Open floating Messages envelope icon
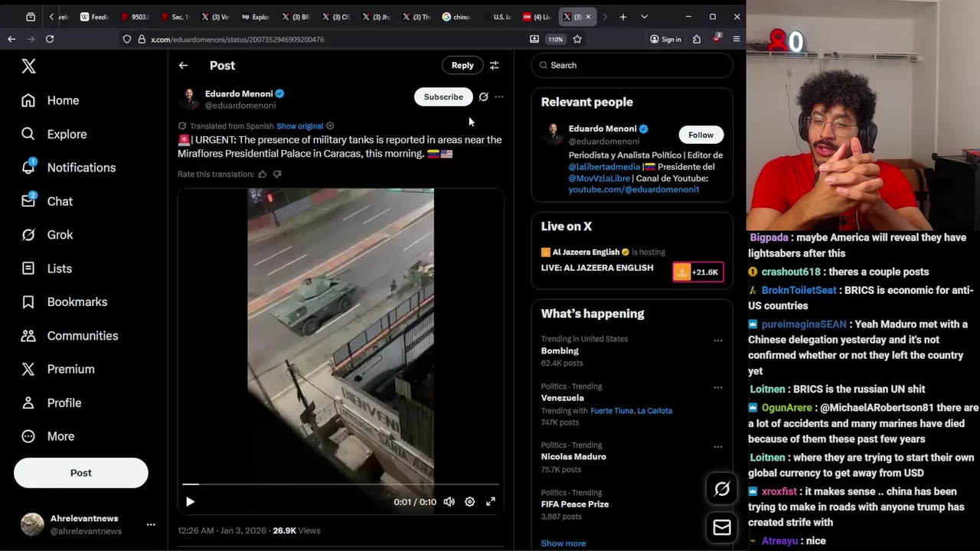Screen dimensions: 980x551 tap(722, 527)
